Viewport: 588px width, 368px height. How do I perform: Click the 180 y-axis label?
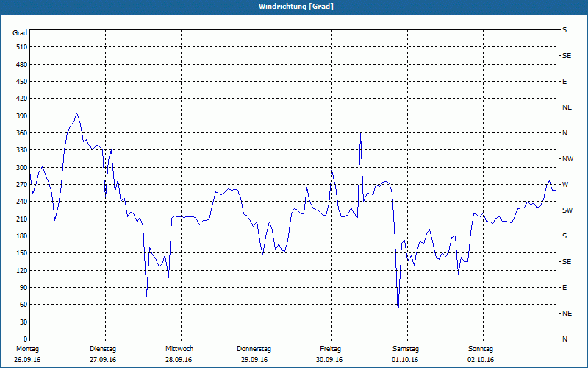pos(22,236)
